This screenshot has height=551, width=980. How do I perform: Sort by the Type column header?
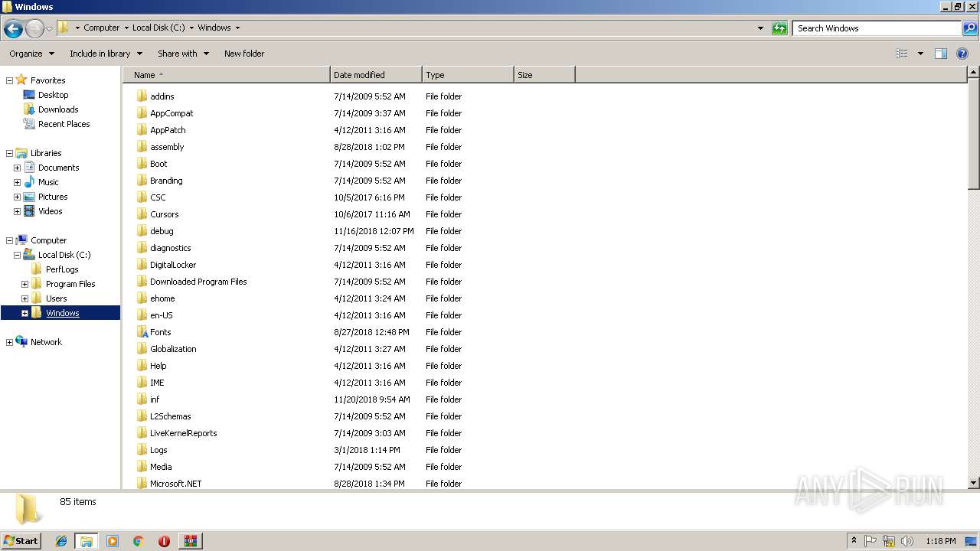point(468,75)
